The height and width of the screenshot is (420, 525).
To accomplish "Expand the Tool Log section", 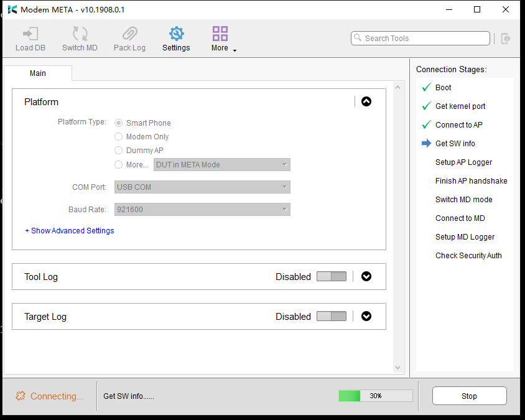I will click(366, 276).
